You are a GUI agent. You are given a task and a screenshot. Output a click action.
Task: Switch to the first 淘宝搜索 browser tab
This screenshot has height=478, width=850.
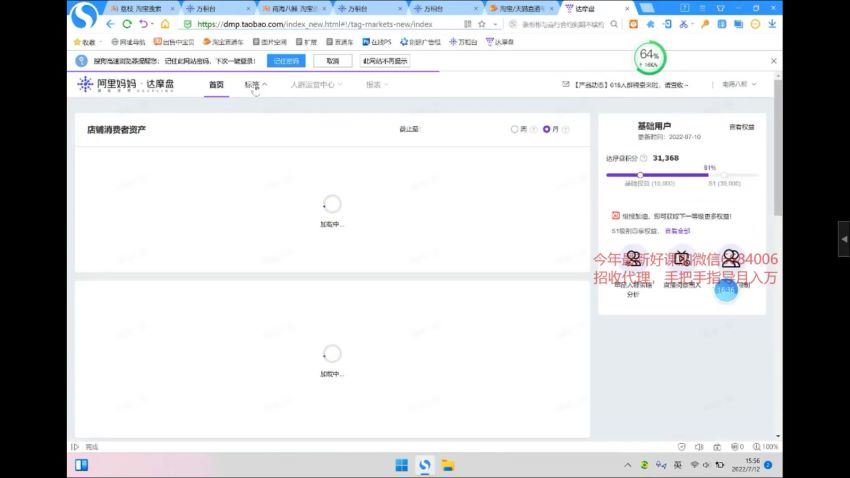[140, 9]
